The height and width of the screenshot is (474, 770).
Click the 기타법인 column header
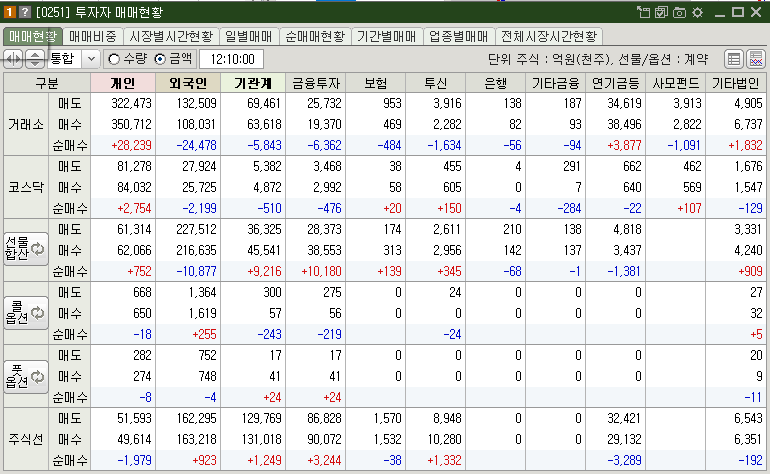point(736,83)
